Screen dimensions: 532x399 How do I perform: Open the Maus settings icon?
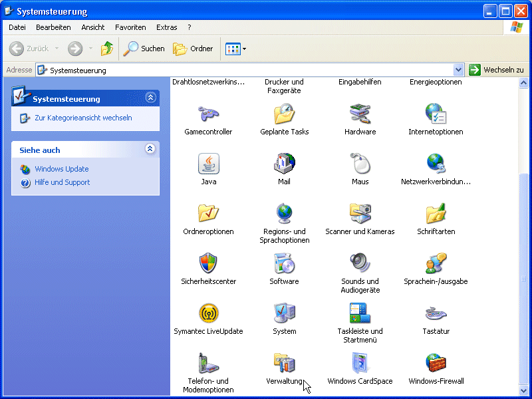[360, 164]
